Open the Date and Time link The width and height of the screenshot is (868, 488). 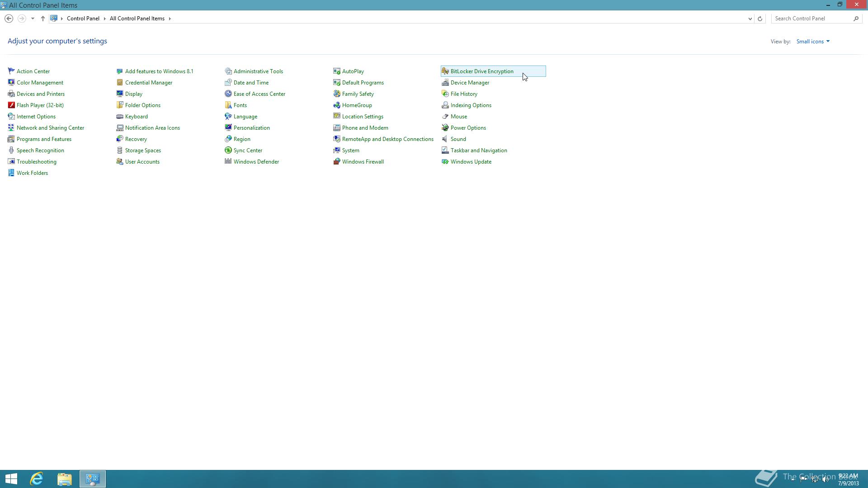(x=251, y=82)
